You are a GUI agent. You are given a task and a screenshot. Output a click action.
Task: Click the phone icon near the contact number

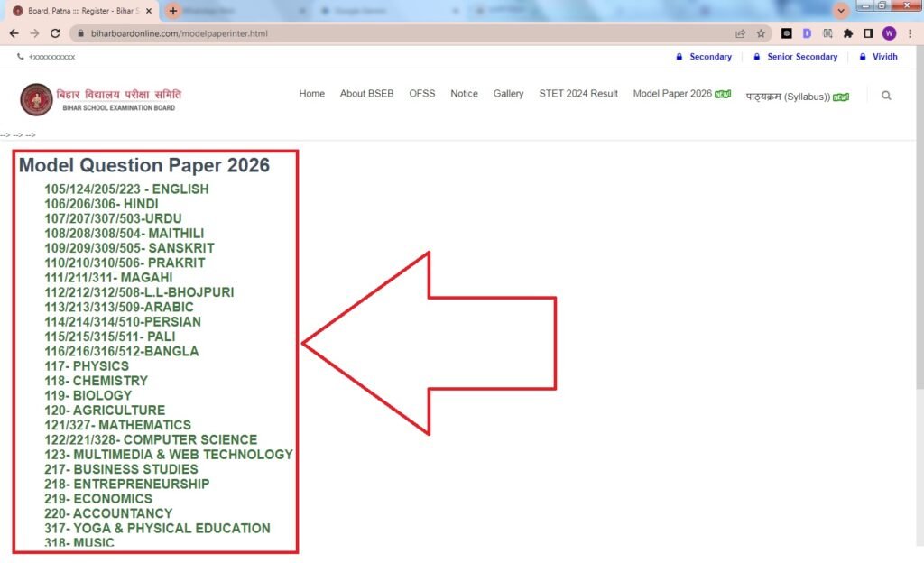20,56
